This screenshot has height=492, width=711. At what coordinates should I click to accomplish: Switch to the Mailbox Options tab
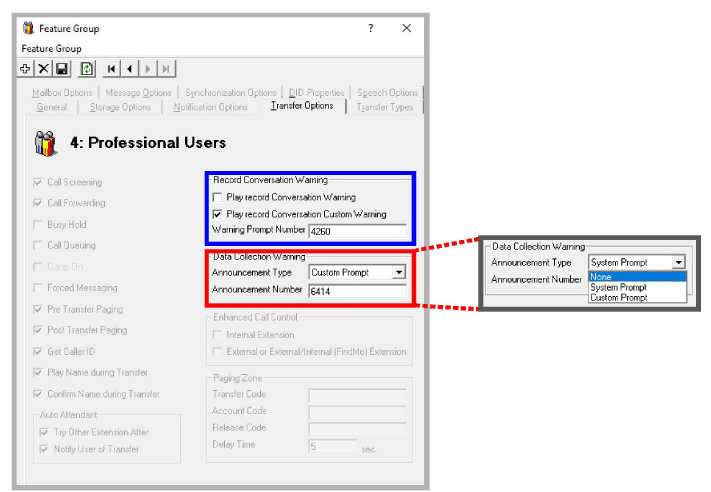pos(62,93)
